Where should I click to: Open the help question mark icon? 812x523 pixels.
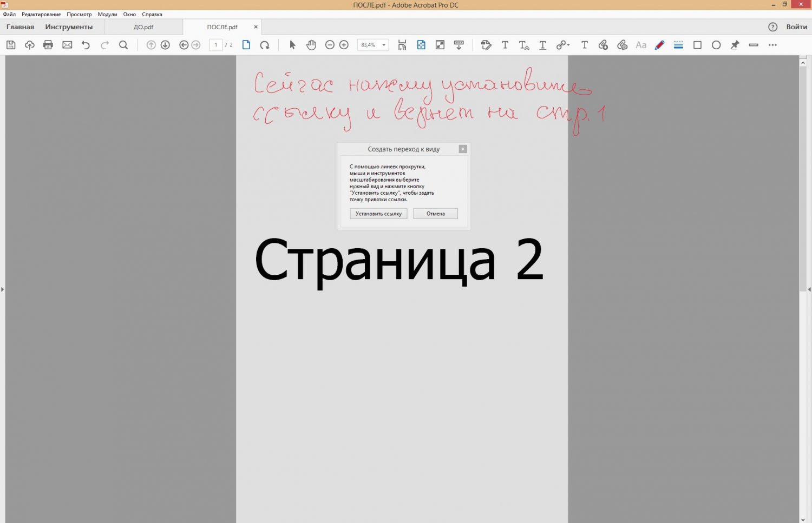[x=772, y=27]
